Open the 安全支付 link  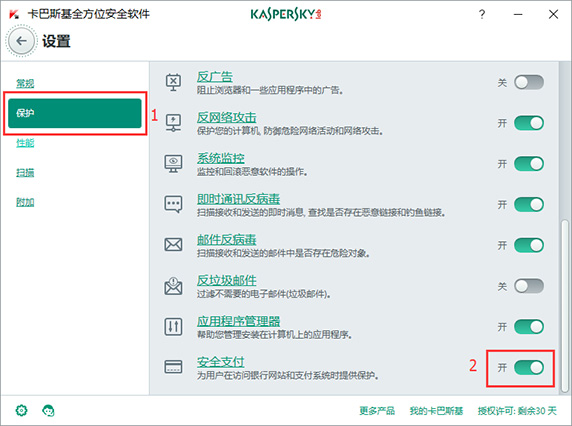(x=221, y=362)
